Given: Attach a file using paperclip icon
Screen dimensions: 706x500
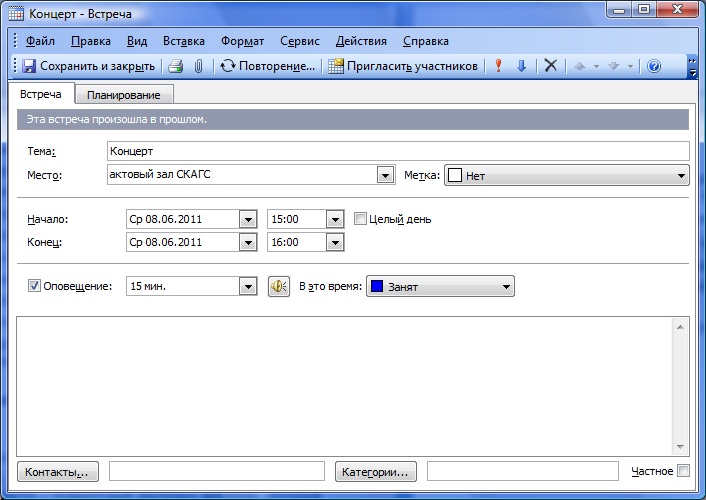Looking at the screenshot, I should pos(198,66).
